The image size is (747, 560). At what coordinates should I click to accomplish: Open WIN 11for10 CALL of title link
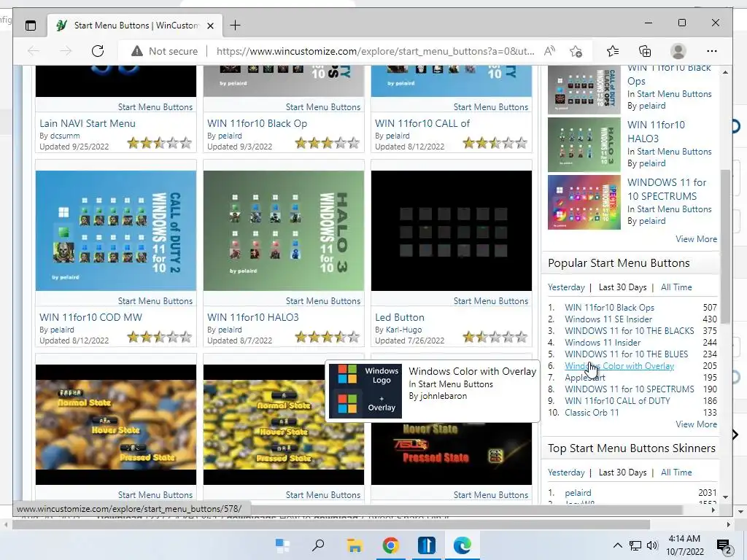[422, 123]
